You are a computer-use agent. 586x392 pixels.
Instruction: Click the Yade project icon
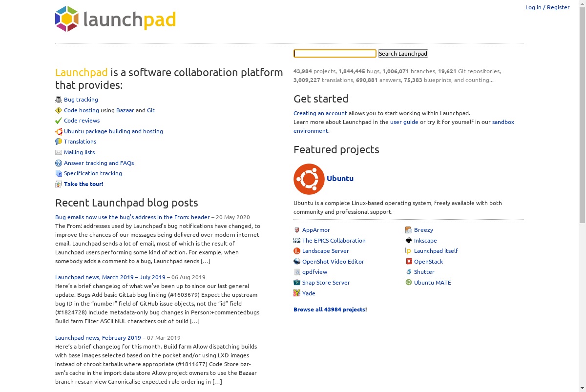click(x=297, y=293)
